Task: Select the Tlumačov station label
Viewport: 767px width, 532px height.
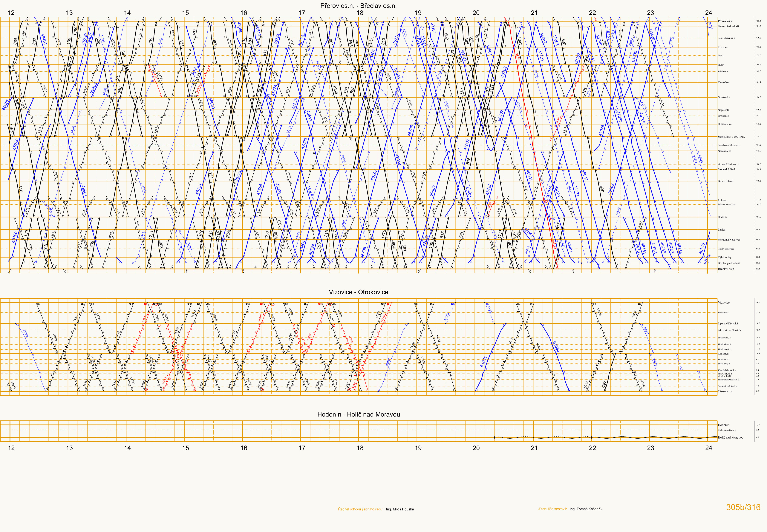Action: tap(723, 82)
